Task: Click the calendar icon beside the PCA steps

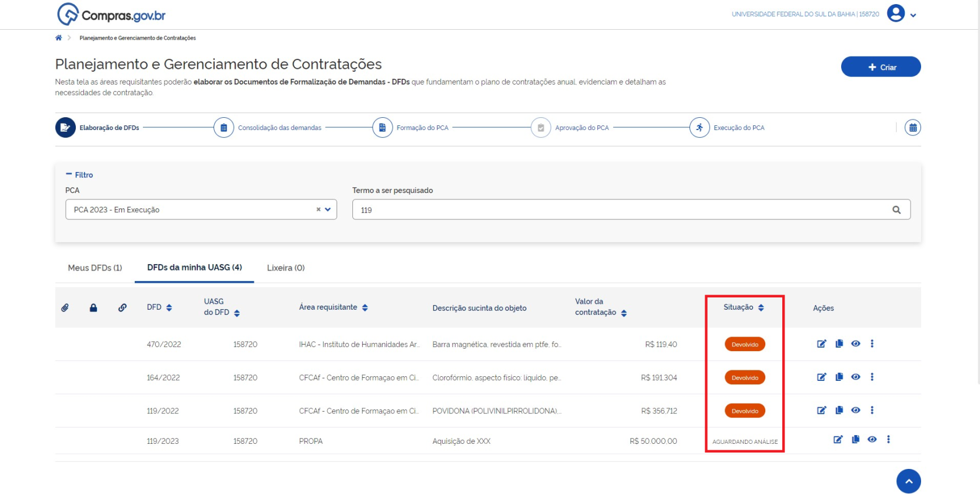Action: click(x=912, y=128)
